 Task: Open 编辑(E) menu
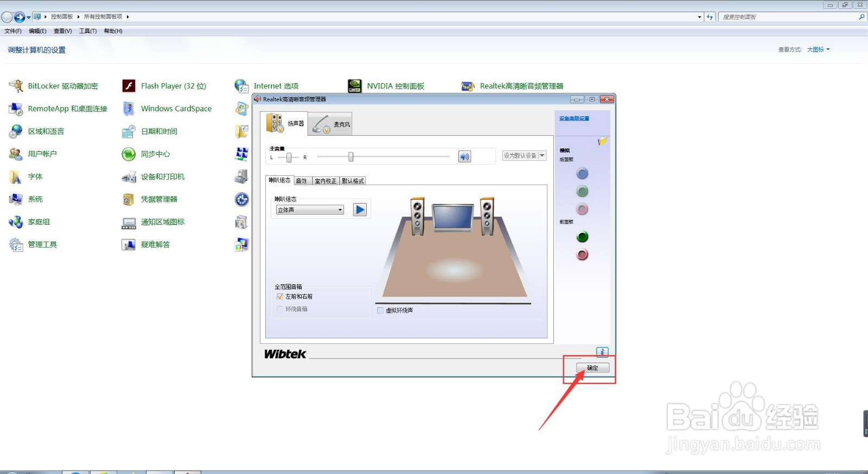37,31
